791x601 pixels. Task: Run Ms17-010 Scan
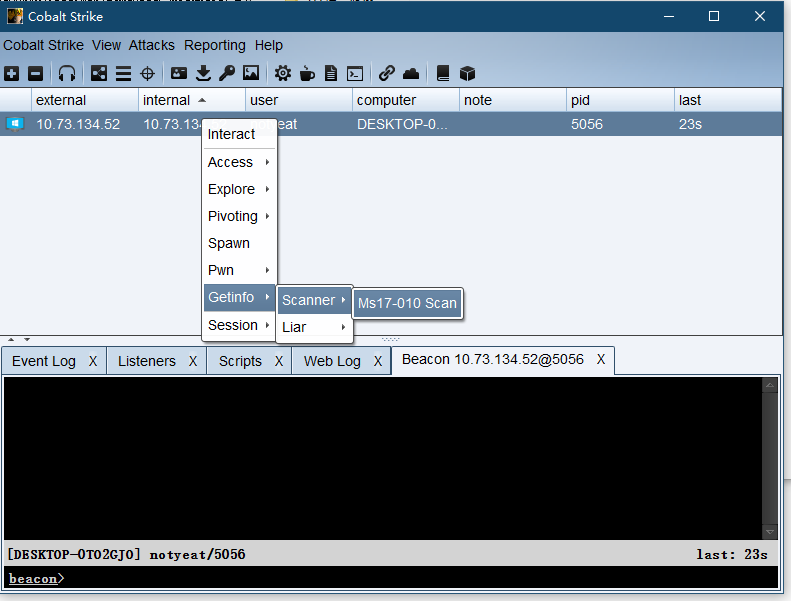pyautogui.click(x=407, y=303)
